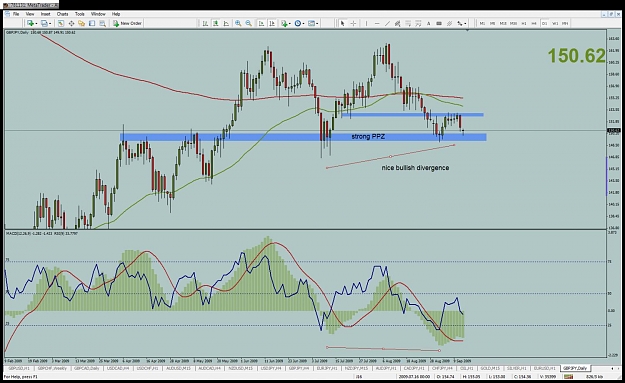Click the New Chart toolbar icon

30,24
